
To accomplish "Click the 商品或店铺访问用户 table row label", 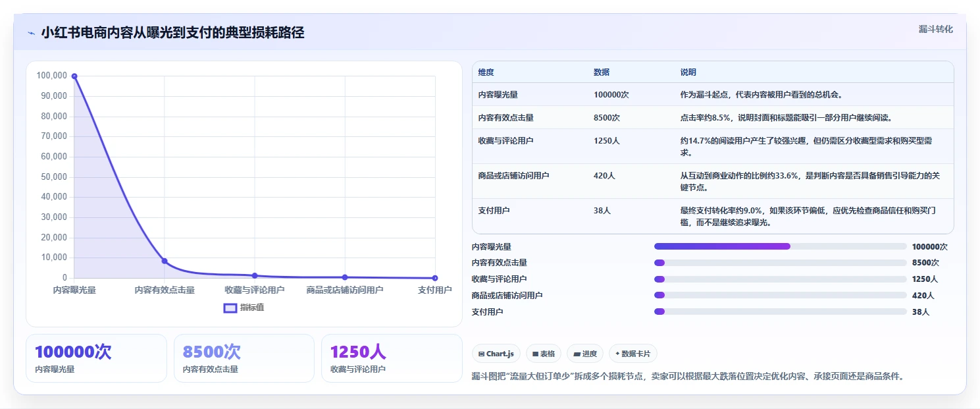I will click(x=514, y=176).
